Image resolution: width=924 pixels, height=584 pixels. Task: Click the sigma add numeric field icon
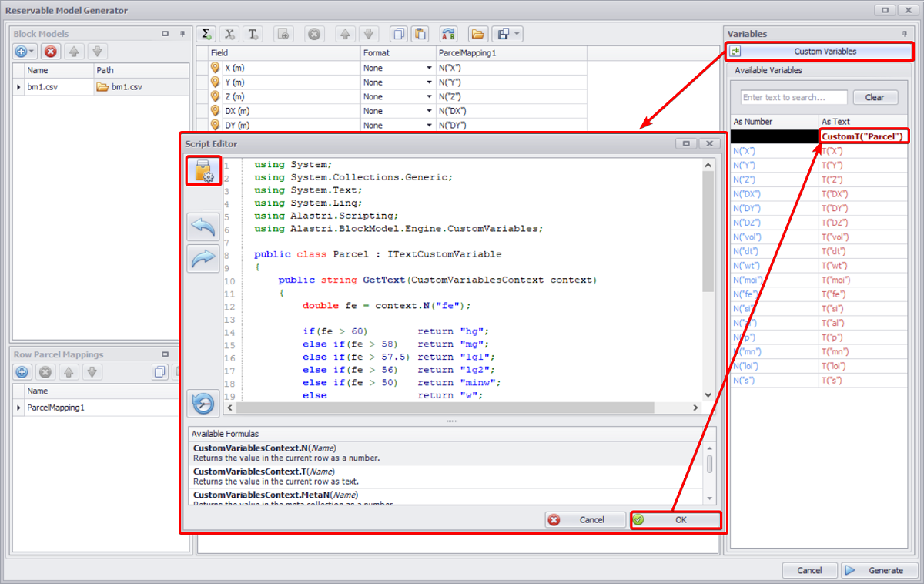pyautogui.click(x=206, y=34)
